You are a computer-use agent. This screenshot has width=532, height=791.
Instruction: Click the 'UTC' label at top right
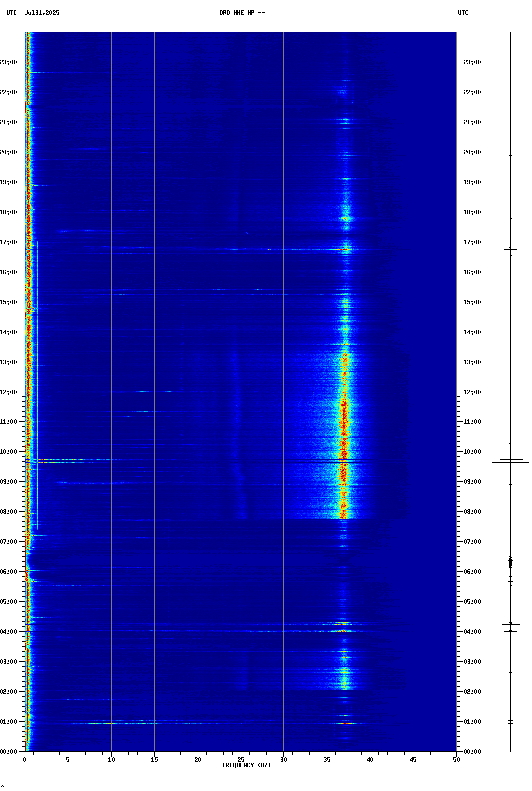(463, 13)
